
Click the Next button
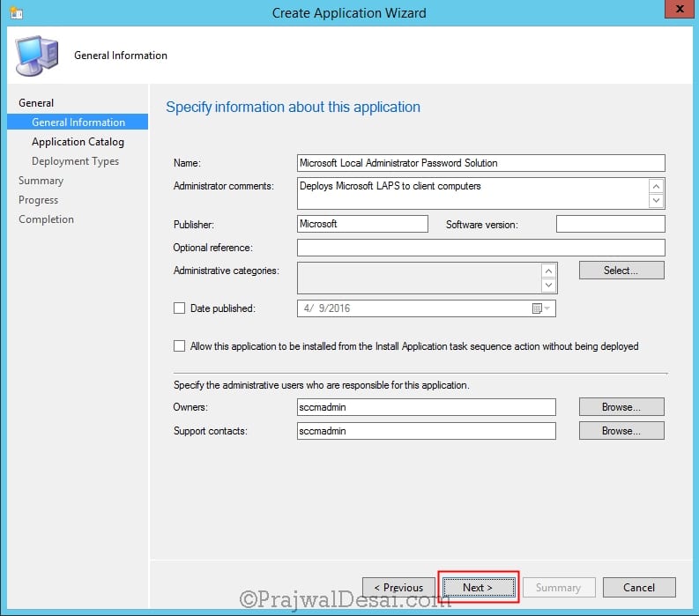479,588
